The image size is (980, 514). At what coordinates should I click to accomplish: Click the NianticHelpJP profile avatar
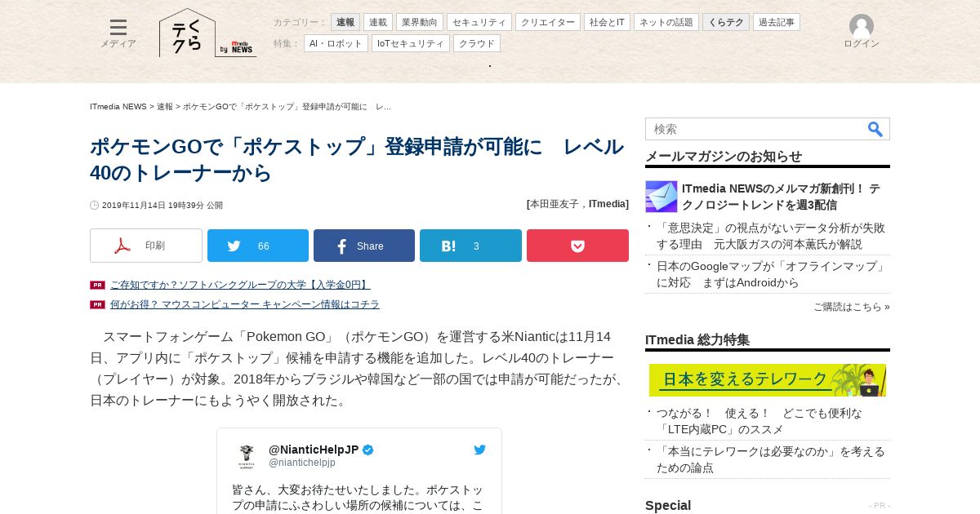(x=247, y=456)
